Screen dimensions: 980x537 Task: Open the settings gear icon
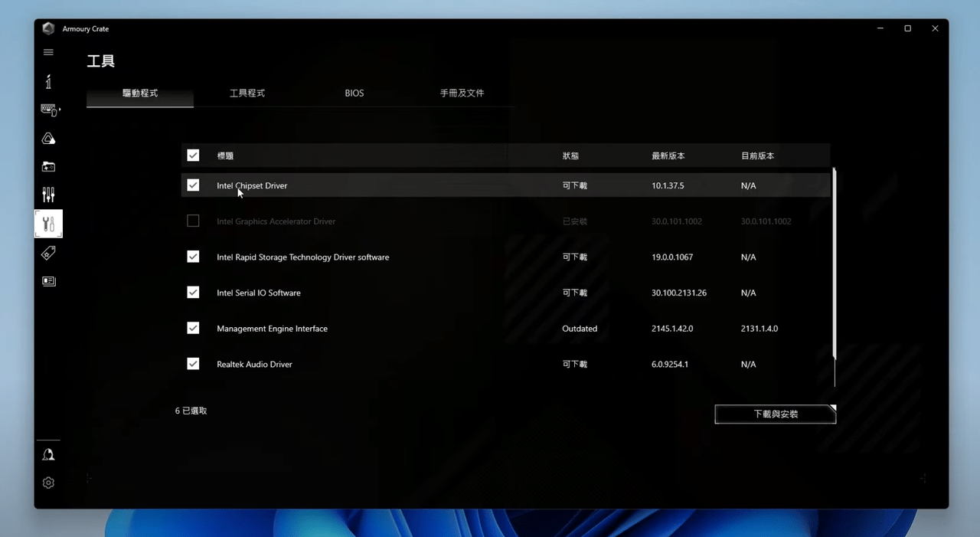coord(48,483)
